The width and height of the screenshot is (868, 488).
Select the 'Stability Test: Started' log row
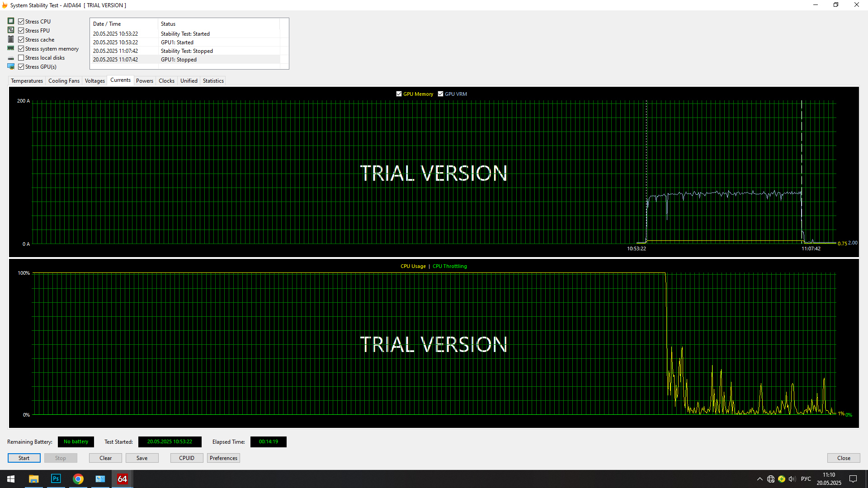185,34
